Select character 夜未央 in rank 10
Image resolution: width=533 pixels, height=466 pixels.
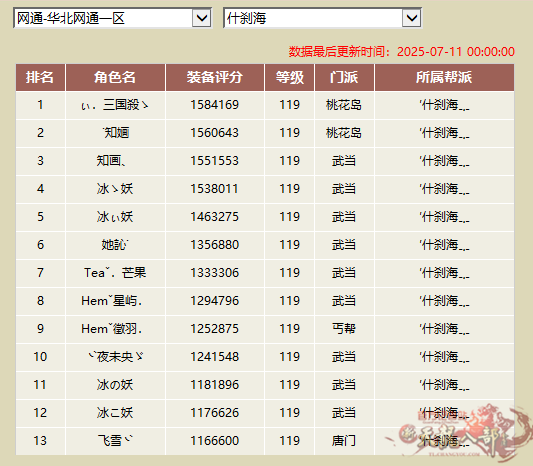(x=116, y=357)
